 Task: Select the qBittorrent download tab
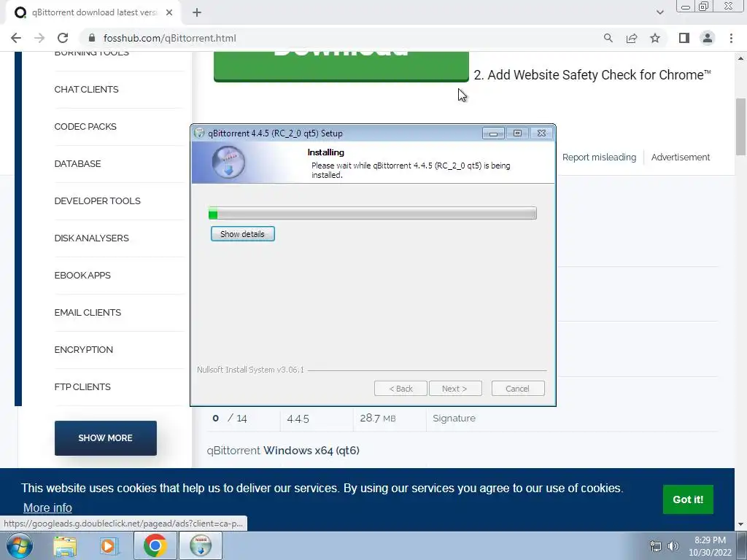pyautogui.click(x=93, y=12)
